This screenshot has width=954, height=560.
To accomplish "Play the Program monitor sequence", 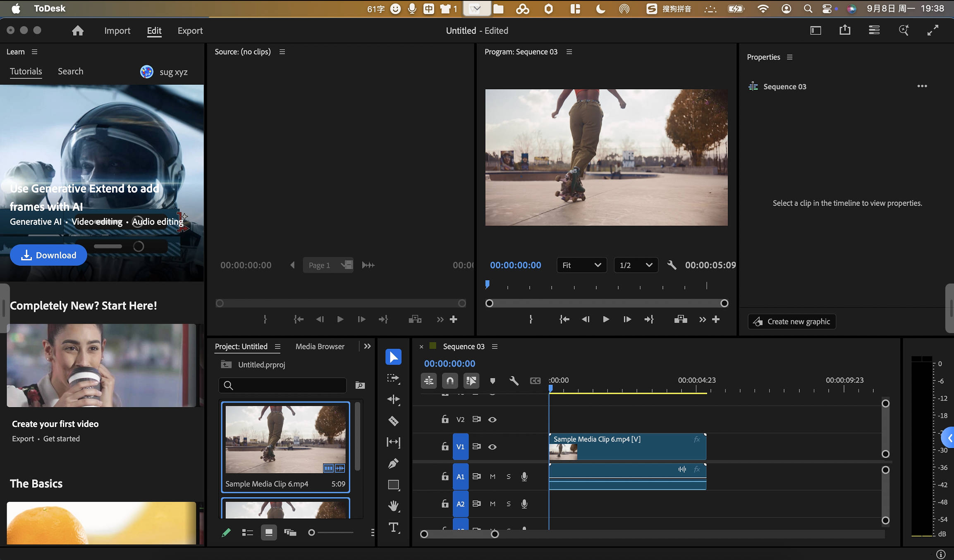I will [x=605, y=319].
